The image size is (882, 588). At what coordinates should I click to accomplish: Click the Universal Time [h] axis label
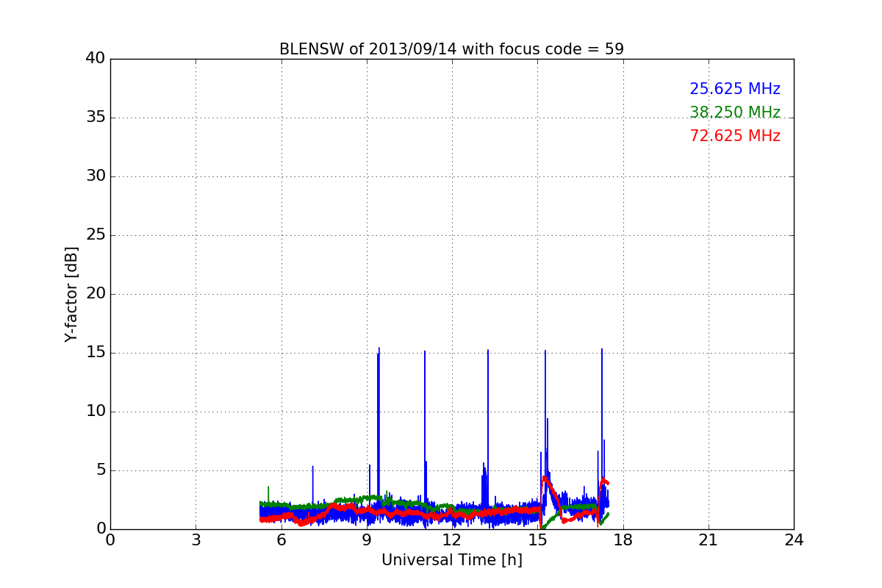point(451,560)
